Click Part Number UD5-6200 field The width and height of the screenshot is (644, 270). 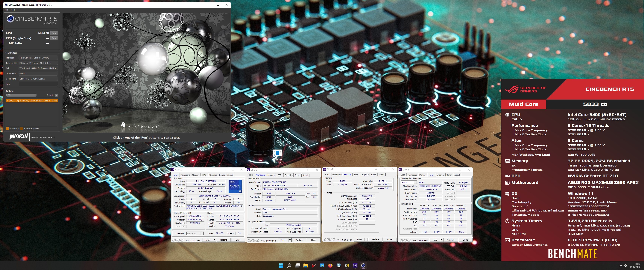coord(430,196)
